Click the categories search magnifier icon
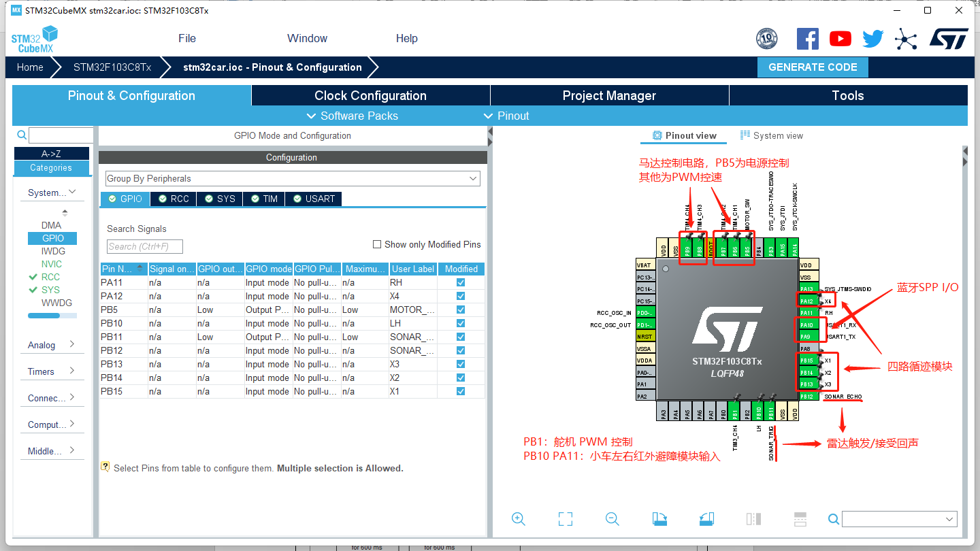980x551 pixels. (x=22, y=135)
